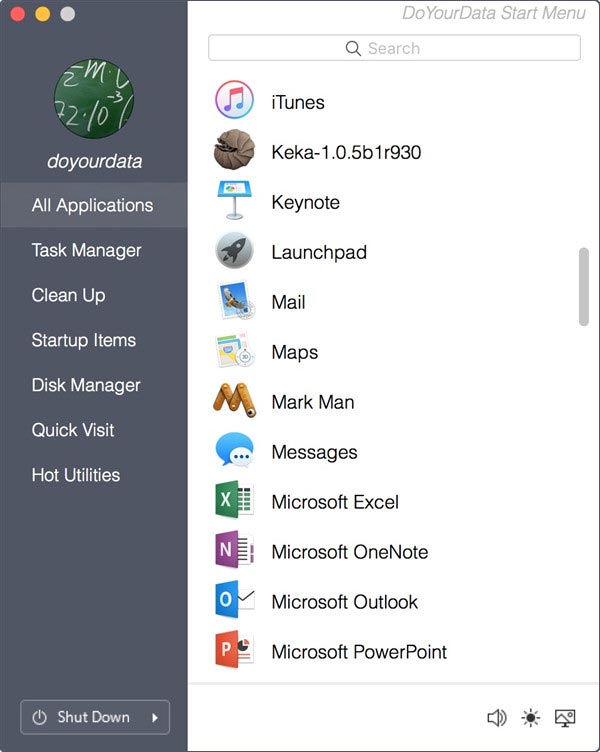
Task: Launch Microsoft Excel from its icon
Action: point(234,500)
